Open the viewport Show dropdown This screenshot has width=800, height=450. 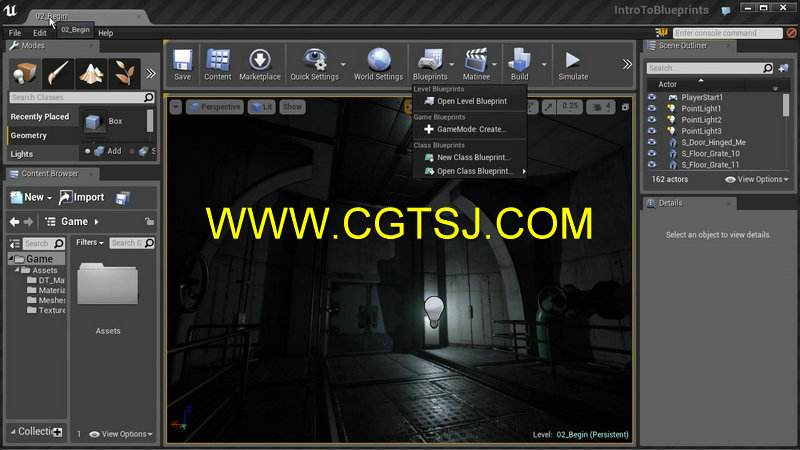click(x=292, y=107)
